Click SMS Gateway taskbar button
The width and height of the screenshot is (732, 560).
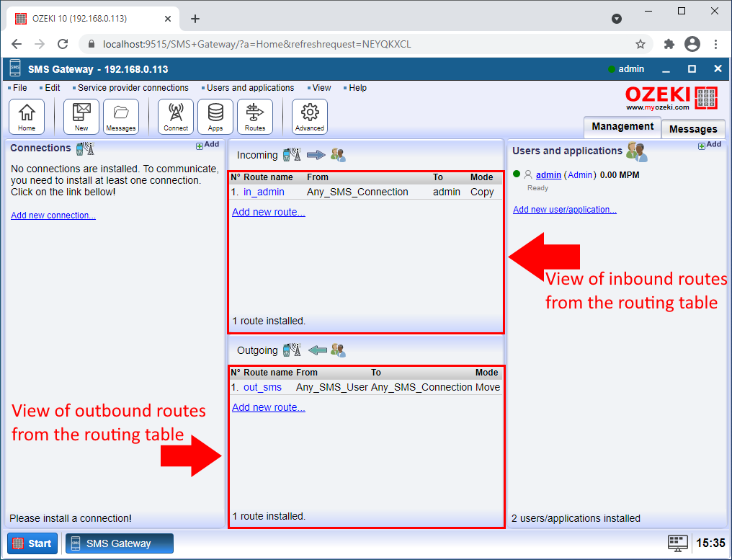pyautogui.click(x=120, y=543)
